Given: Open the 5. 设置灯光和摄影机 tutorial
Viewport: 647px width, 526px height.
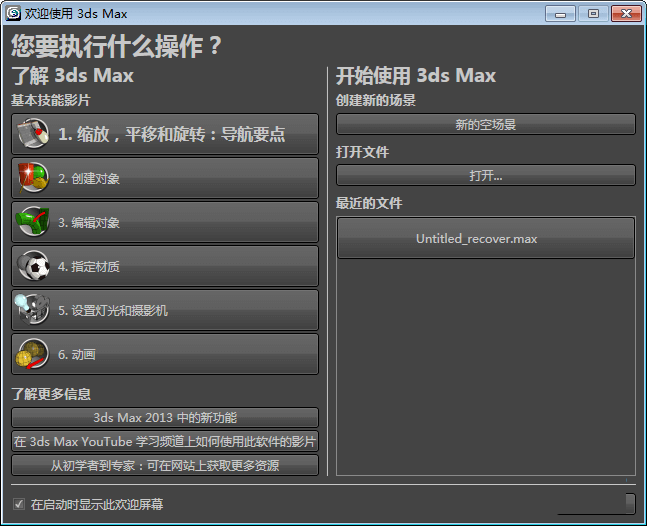Looking at the screenshot, I should tap(165, 310).
